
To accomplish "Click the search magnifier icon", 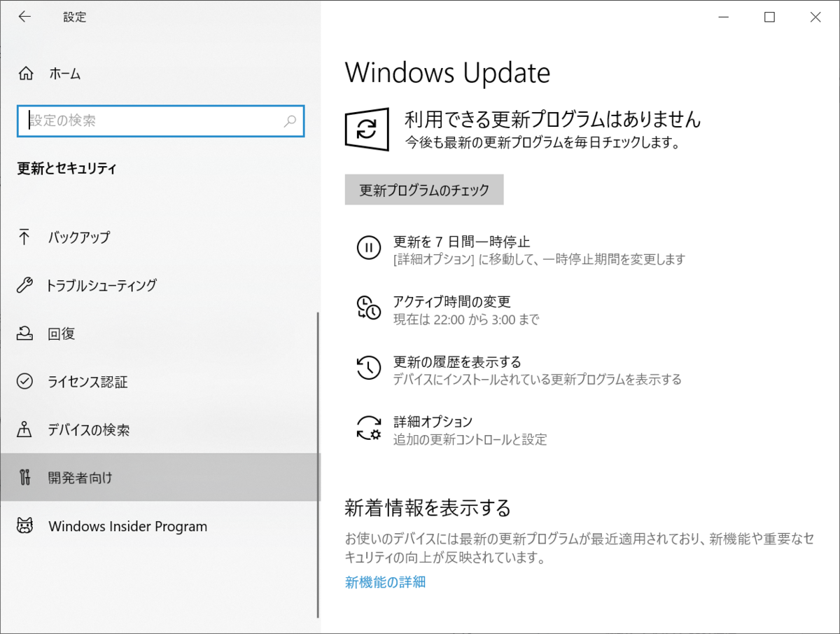I will coord(290,120).
